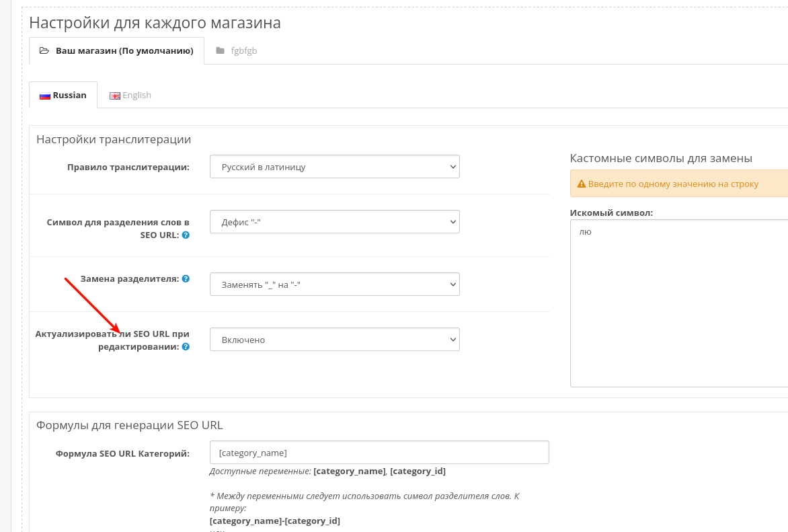Screen dimensions: 788x532
Task: Click the Настройки транслитерации section heading
Action: click(x=114, y=139)
